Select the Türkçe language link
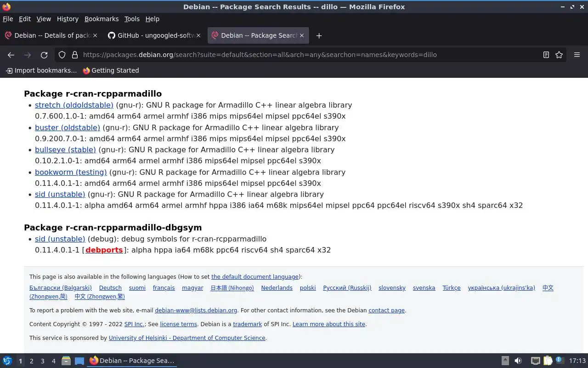Viewport: 588px width, 368px height. click(x=452, y=287)
